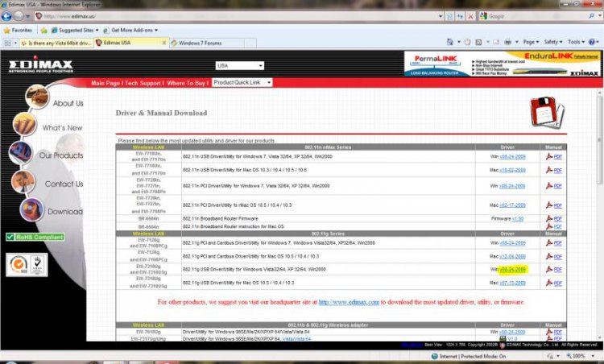Screen dimensions: 604x364
Task: Open the Product Quick Link dropdown
Action: [x=242, y=82]
